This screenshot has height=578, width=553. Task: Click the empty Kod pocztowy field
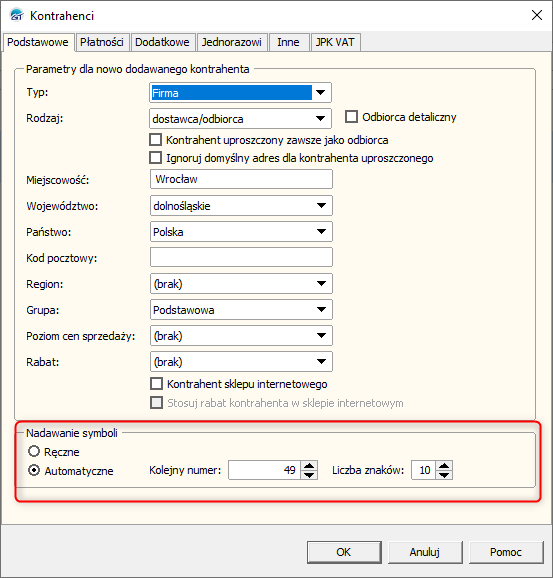(241, 257)
